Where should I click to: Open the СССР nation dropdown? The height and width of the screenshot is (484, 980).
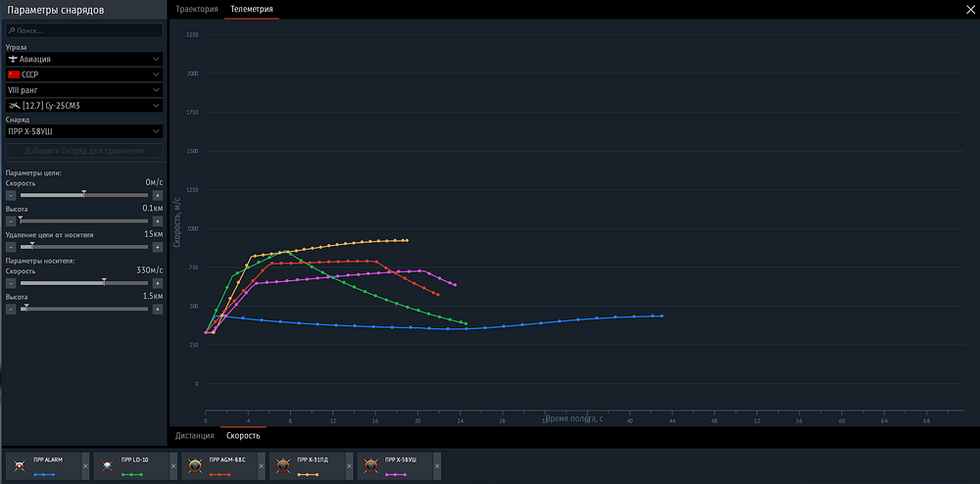coord(84,74)
